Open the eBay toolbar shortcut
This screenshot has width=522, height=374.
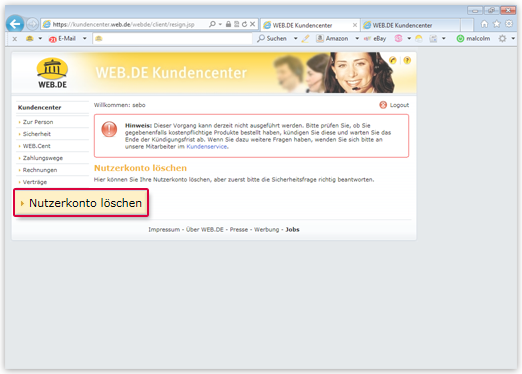pyautogui.click(x=375, y=39)
